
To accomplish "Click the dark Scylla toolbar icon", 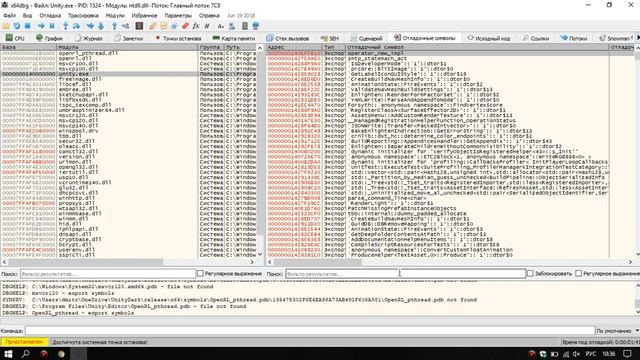I will (x=139, y=26).
